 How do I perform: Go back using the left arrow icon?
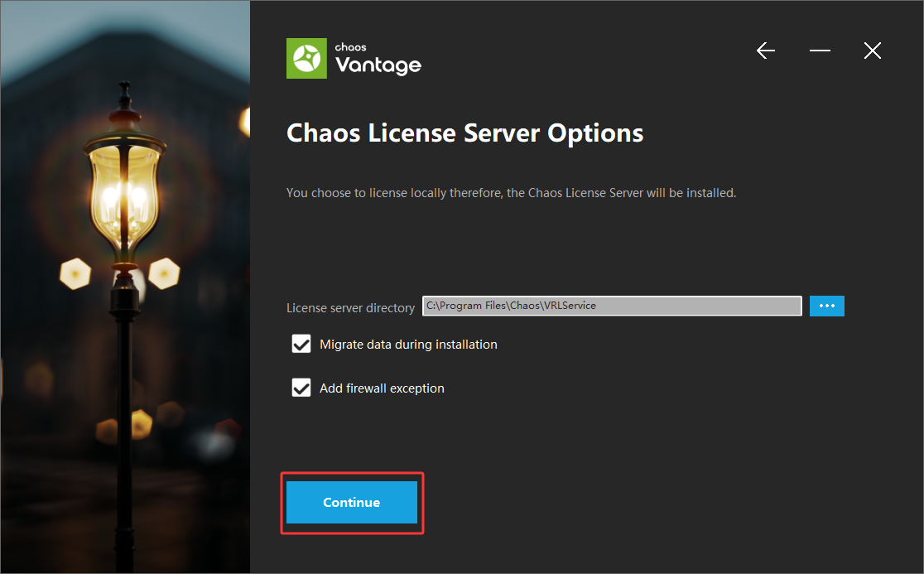(766, 51)
